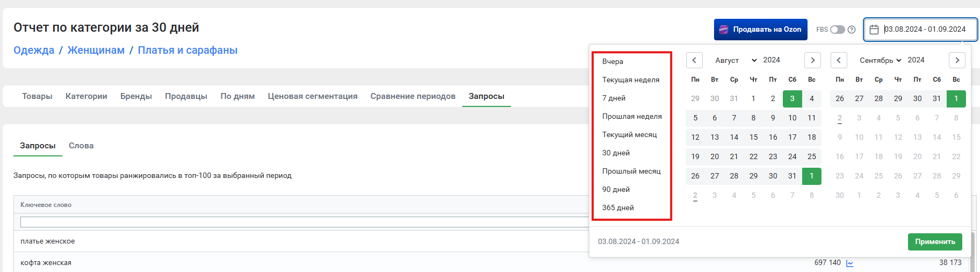The width and height of the screenshot is (980, 272).
Task: Select August 31 in the calendar
Action: (792, 176)
